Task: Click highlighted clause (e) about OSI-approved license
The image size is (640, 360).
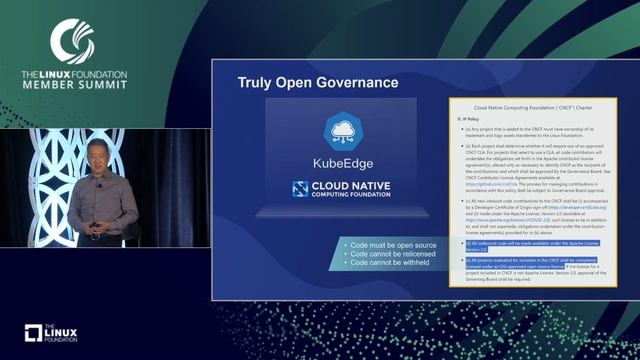Action: pos(531,263)
